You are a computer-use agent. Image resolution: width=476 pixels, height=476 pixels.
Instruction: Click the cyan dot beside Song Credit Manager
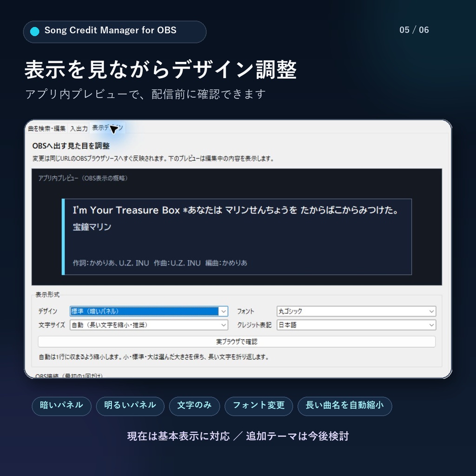[35, 31]
